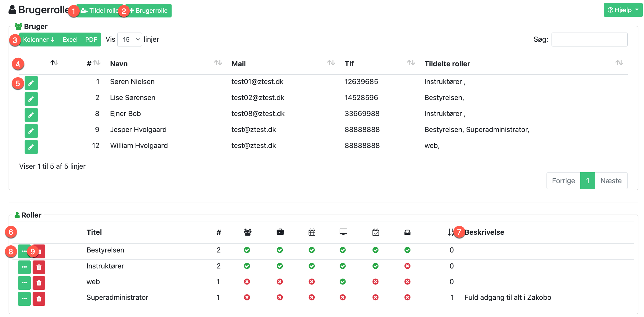Edit user Søren Nielsen with pencil icon
Image resolution: width=644 pixels, height=317 pixels.
(x=31, y=83)
